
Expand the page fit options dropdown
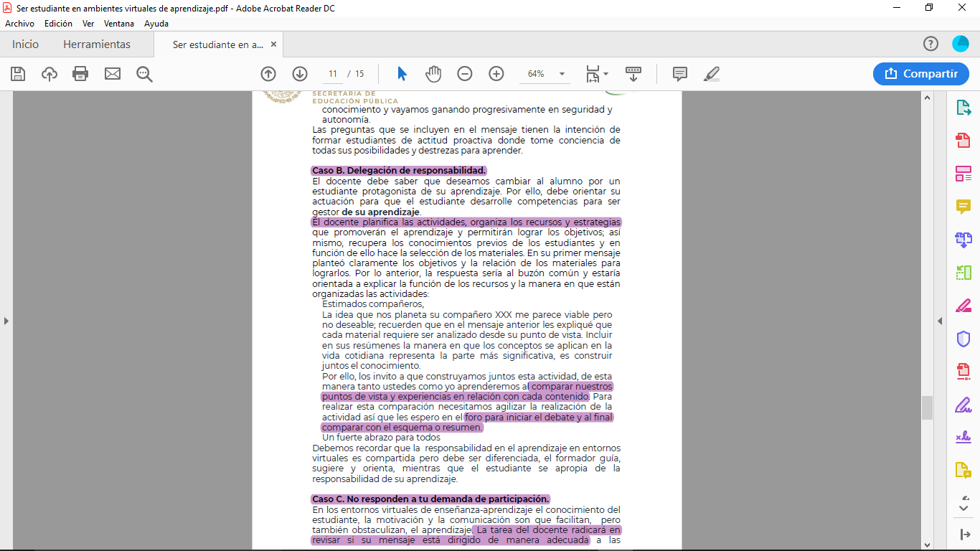pos(606,74)
